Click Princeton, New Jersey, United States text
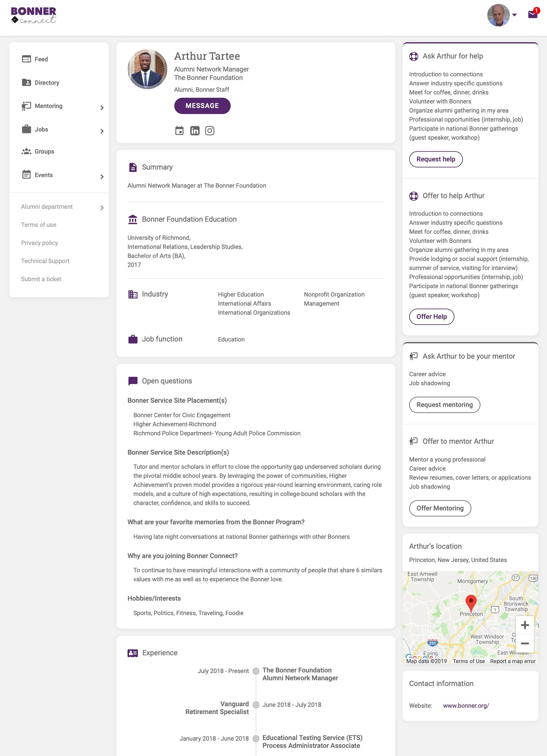 [458, 560]
